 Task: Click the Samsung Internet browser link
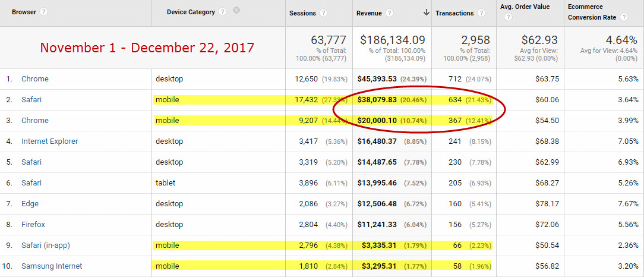(52, 266)
